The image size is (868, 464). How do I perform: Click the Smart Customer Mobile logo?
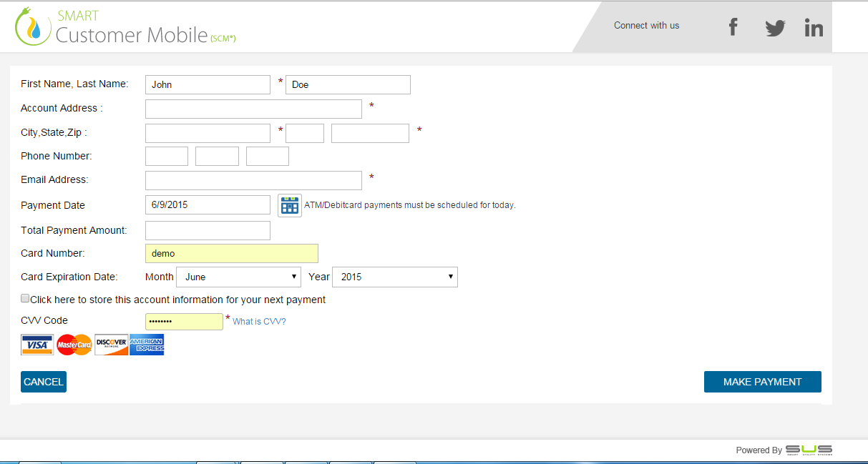125,27
